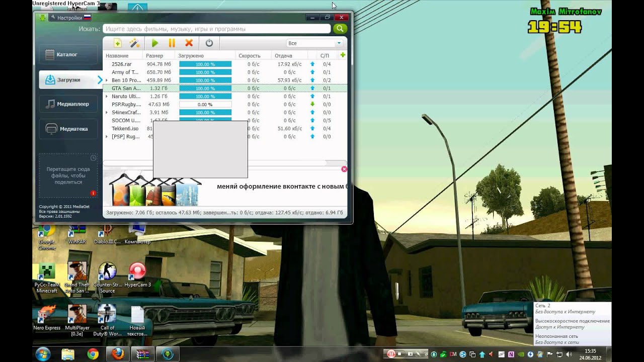
Task: Click the Russian flag language icon
Action: tap(87, 18)
